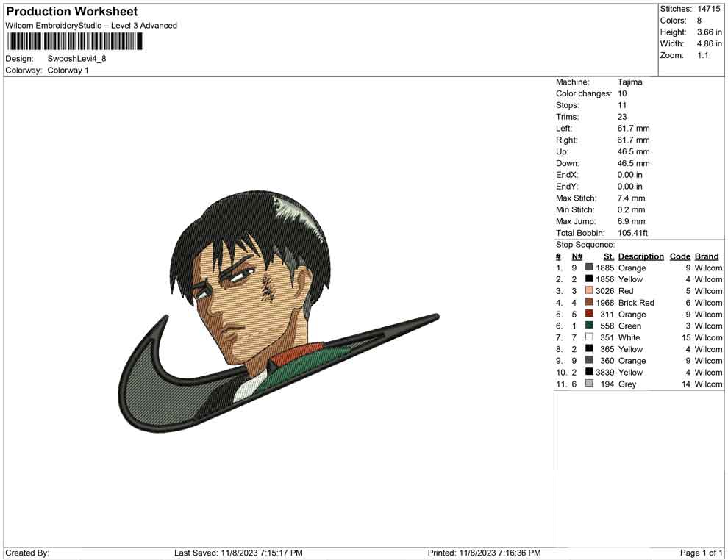
Task: Click the 'Production Worksheet' heading
Action: [x=72, y=11]
